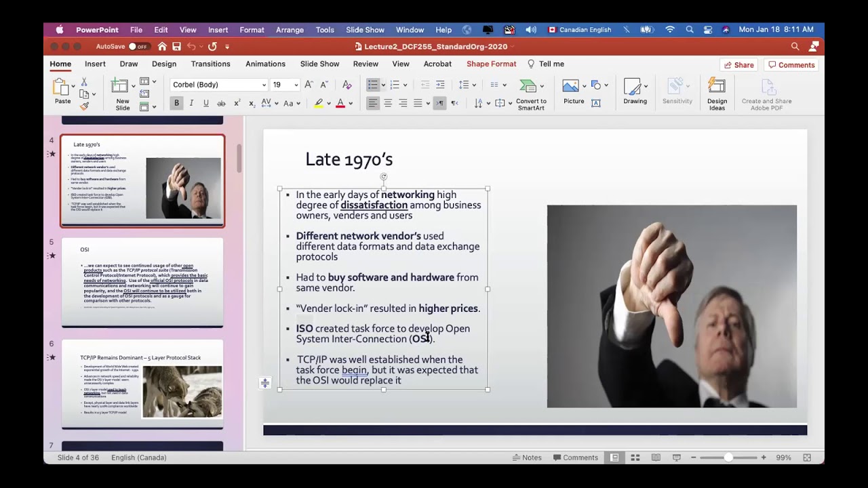Apply Superscript formatting
The width and height of the screenshot is (868, 488).
(x=237, y=103)
